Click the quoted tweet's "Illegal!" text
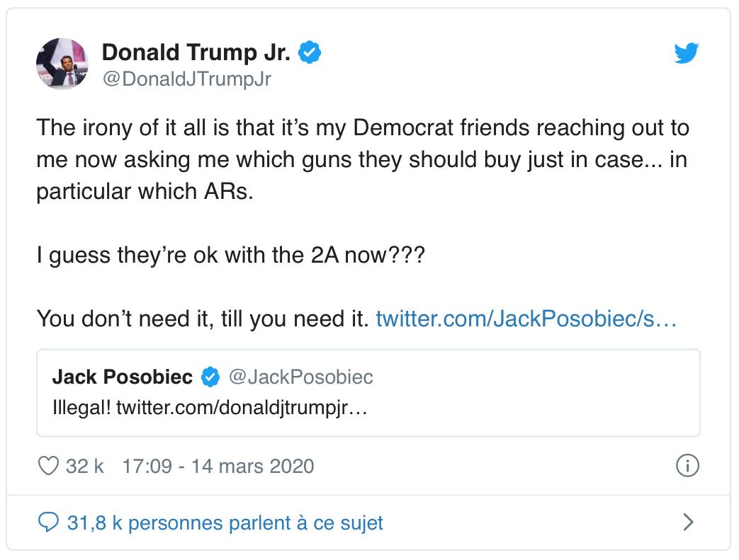 point(81,408)
